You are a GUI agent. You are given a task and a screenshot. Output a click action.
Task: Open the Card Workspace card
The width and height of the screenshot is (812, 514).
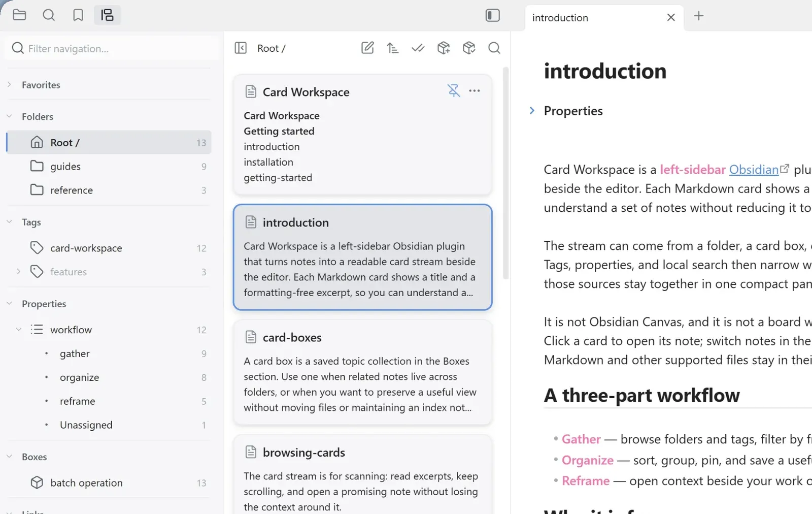click(x=362, y=135)
